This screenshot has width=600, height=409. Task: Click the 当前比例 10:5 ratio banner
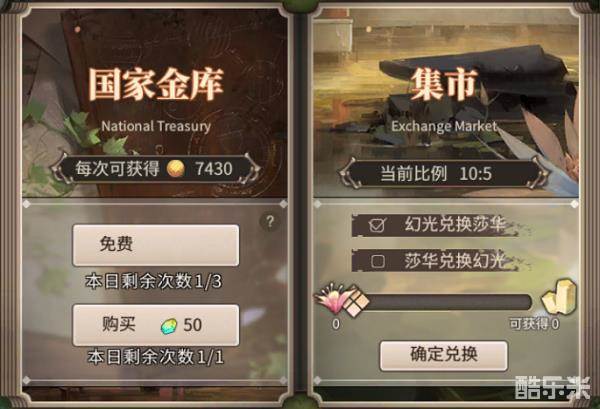pos(444,174)
